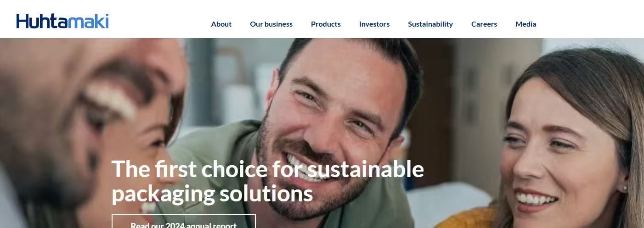The width and height of the screenshot is (644, 228).
Task: Open the Media menu item
Action: pyautogui.click(x=526, y=24)
